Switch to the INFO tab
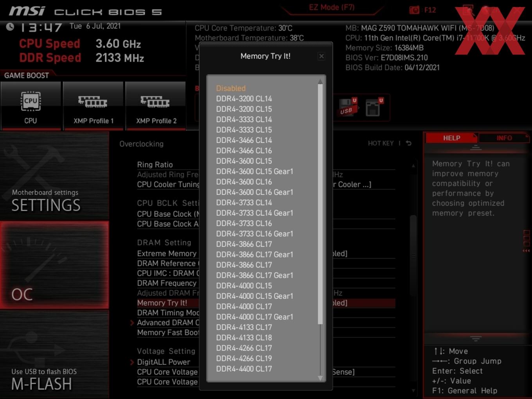Viewport: 532px width, 399px height. pyautogui.click(x=504, y=138)
